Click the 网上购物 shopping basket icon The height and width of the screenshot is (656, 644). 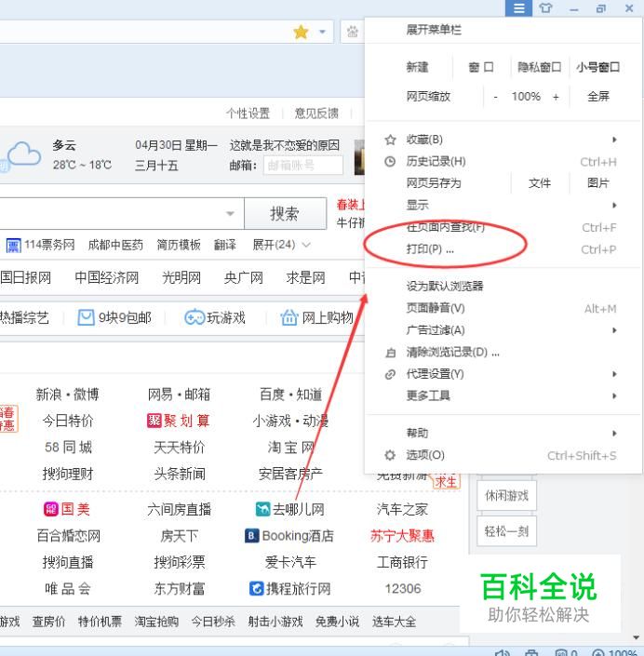[x=289, y=317]
